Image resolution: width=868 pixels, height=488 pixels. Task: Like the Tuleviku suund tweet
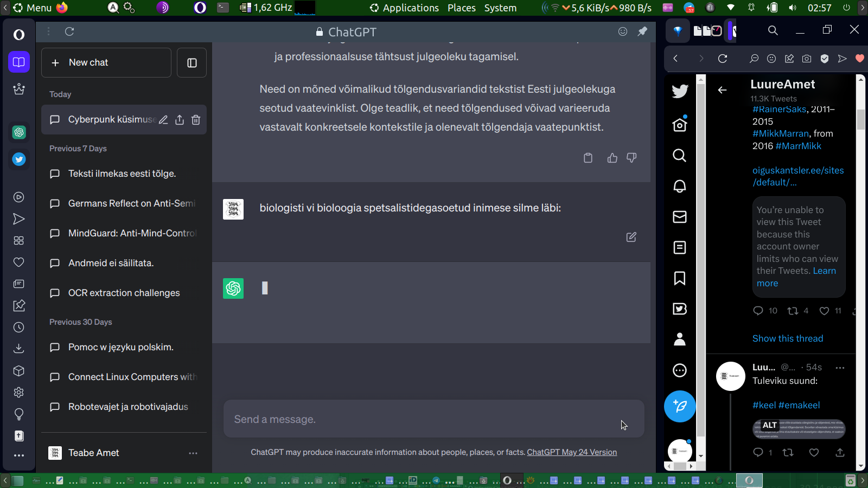tap(814, 452)
